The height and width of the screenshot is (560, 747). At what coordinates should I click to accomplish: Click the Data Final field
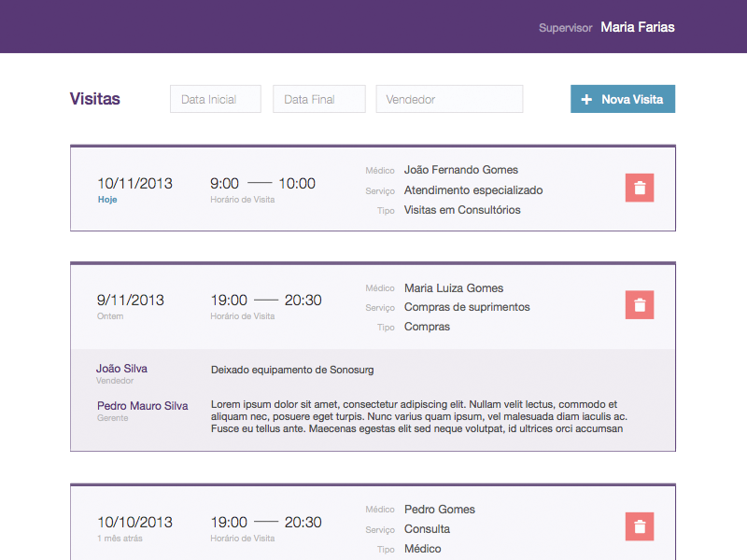pos(318,98)
